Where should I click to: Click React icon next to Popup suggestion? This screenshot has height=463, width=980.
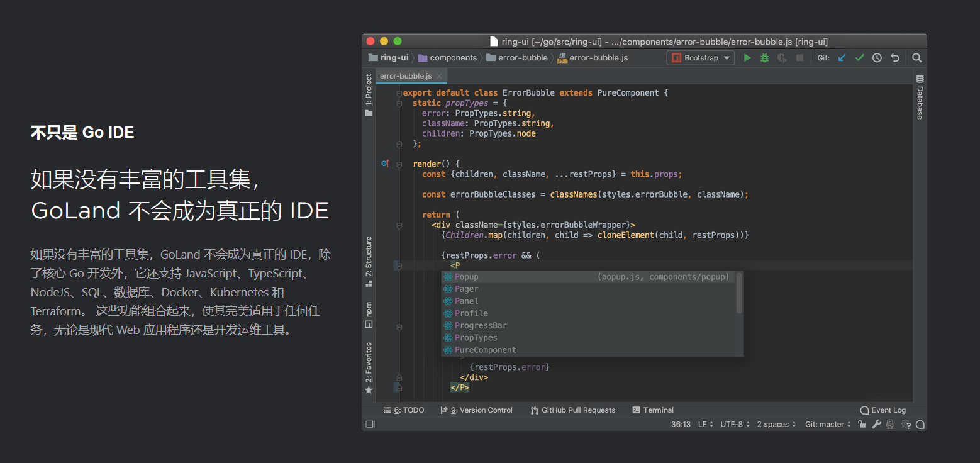pos(448,277)
